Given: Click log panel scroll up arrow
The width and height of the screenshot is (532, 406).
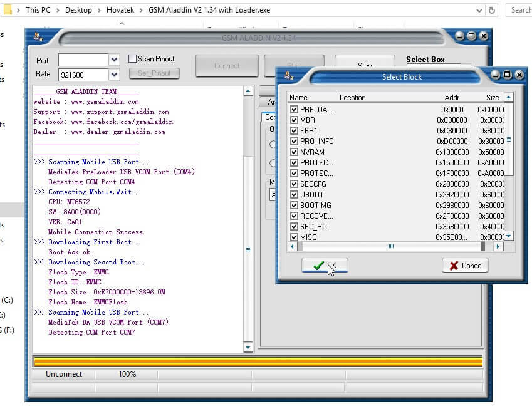Looking at the screenshot, I should pyautogui.click(x=248, y=91).
